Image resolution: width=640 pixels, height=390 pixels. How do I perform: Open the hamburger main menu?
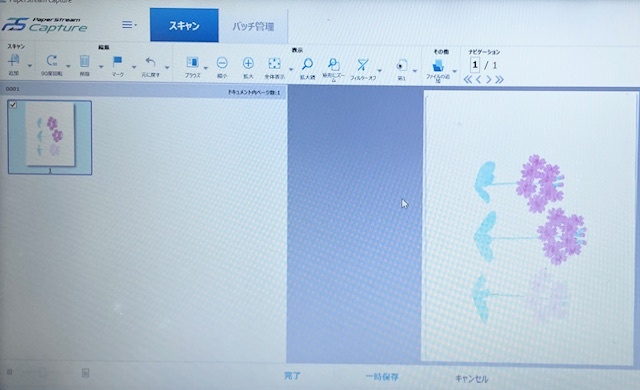click(129, 25)
